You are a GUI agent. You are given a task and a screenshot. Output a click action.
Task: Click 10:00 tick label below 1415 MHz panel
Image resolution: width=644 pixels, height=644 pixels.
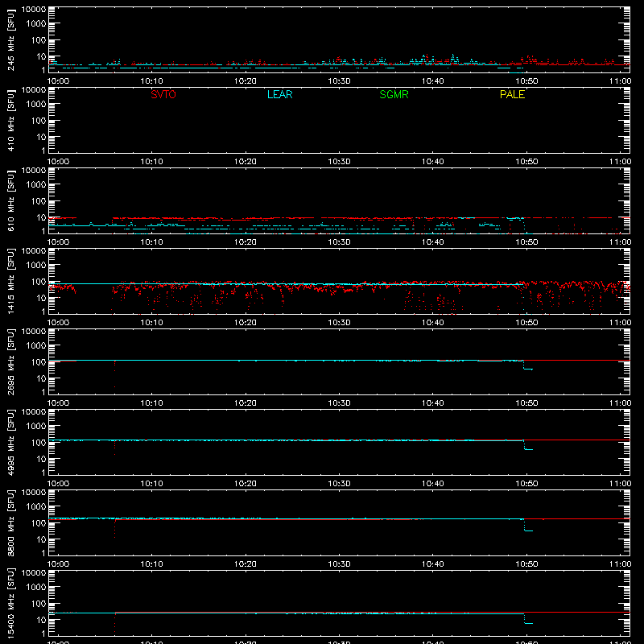[58, 323]
